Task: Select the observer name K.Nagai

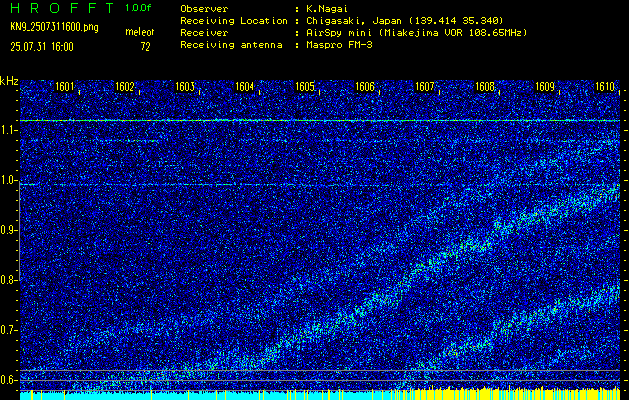Action: (327, 8)
